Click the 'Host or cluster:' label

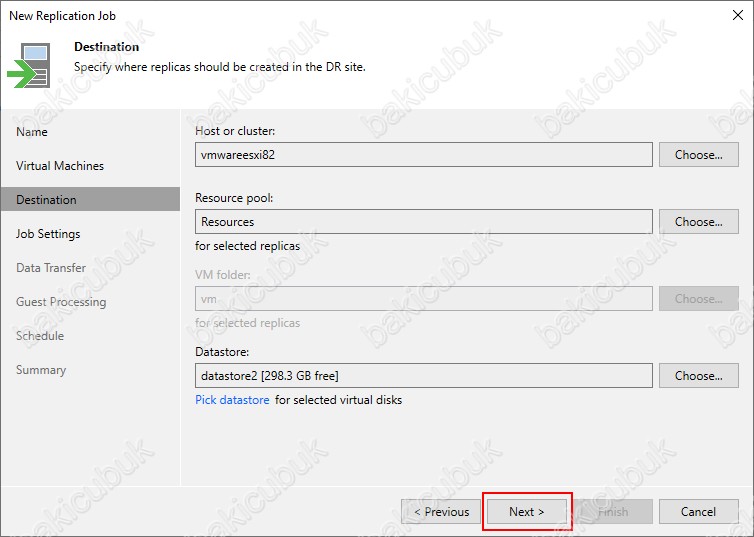[x=235, y=131]
